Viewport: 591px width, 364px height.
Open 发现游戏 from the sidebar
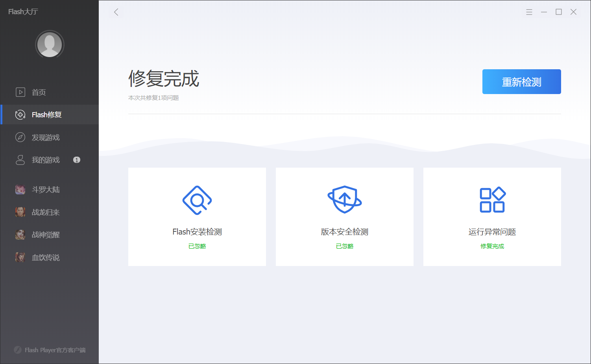pyautogui.click(x=46, y=138)
